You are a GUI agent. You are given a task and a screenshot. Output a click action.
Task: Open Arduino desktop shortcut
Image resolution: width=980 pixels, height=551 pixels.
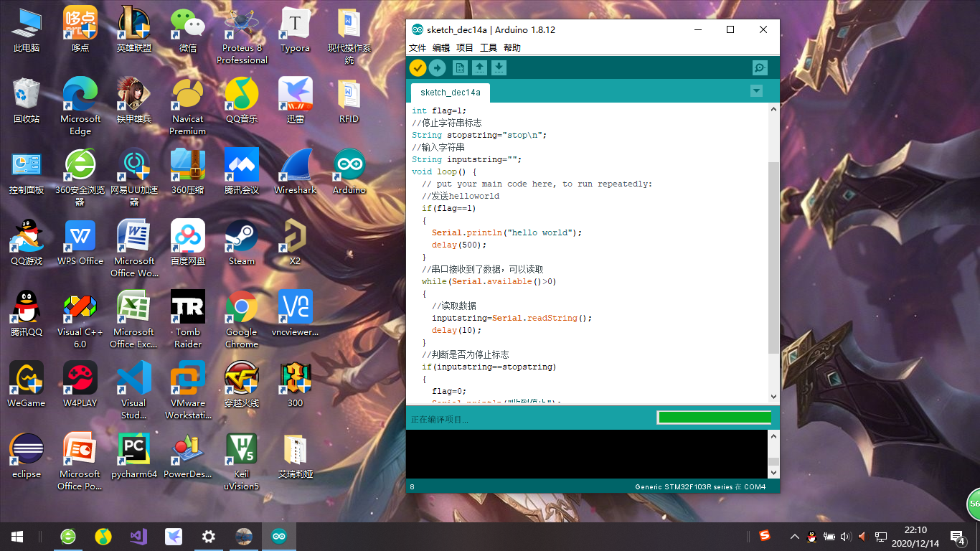point(349,172)
